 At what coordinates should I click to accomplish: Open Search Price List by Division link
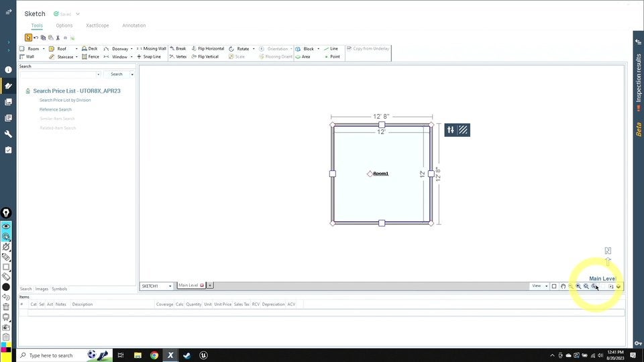coord(65,100)
